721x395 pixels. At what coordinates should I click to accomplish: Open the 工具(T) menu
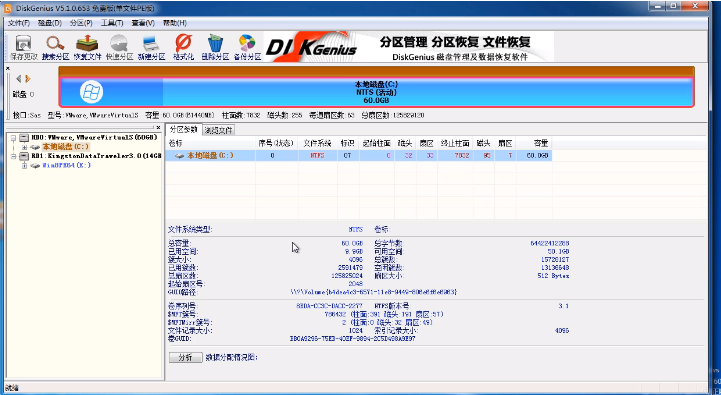click(x=112, y=23)
